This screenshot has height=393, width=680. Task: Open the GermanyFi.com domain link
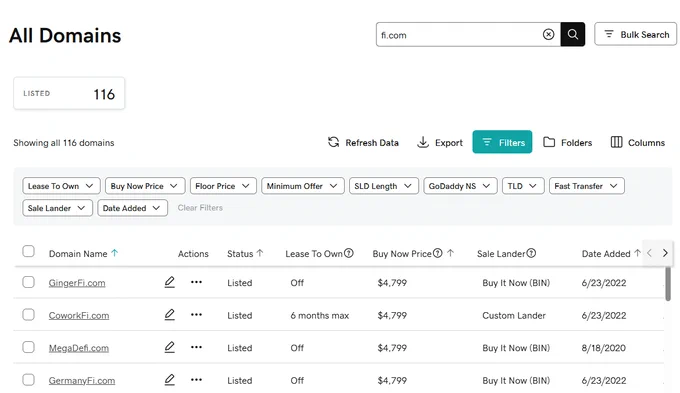pyautogui.click(x=82, y=380)
